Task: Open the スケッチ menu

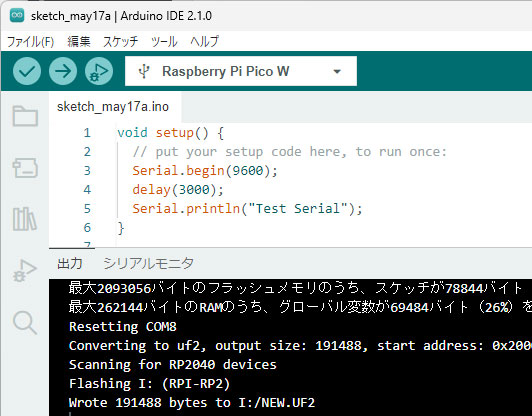Action: coord(120,42)
